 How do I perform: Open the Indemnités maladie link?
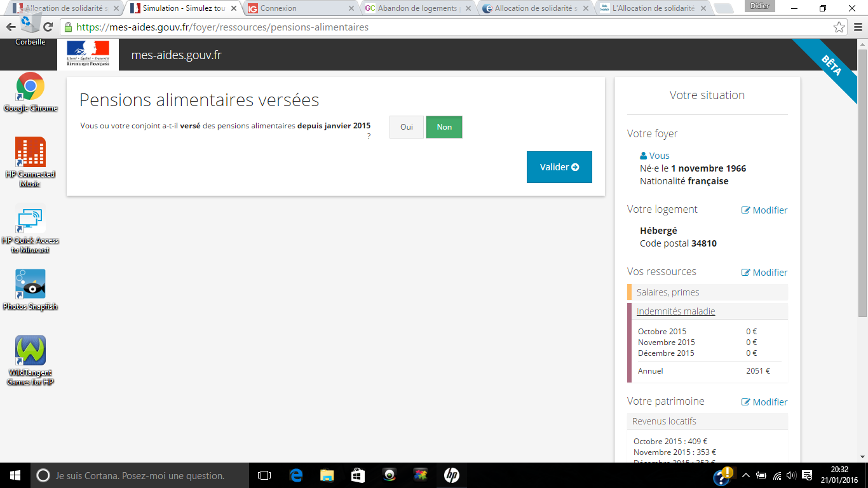point(675,311)
